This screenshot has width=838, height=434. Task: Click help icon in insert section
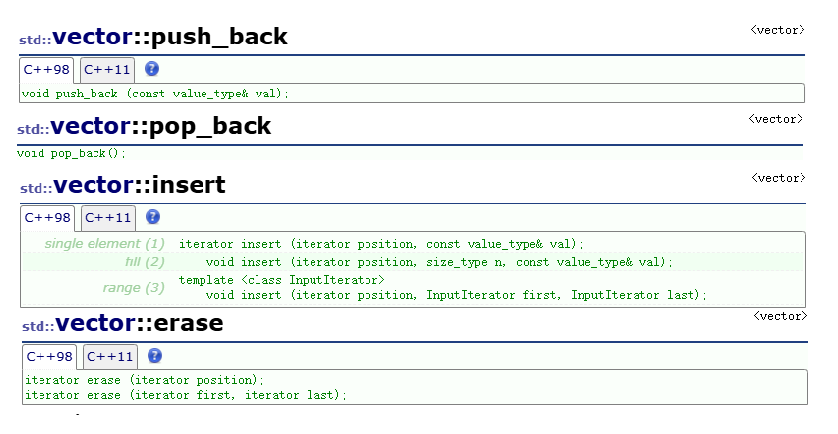pos(153,217)
